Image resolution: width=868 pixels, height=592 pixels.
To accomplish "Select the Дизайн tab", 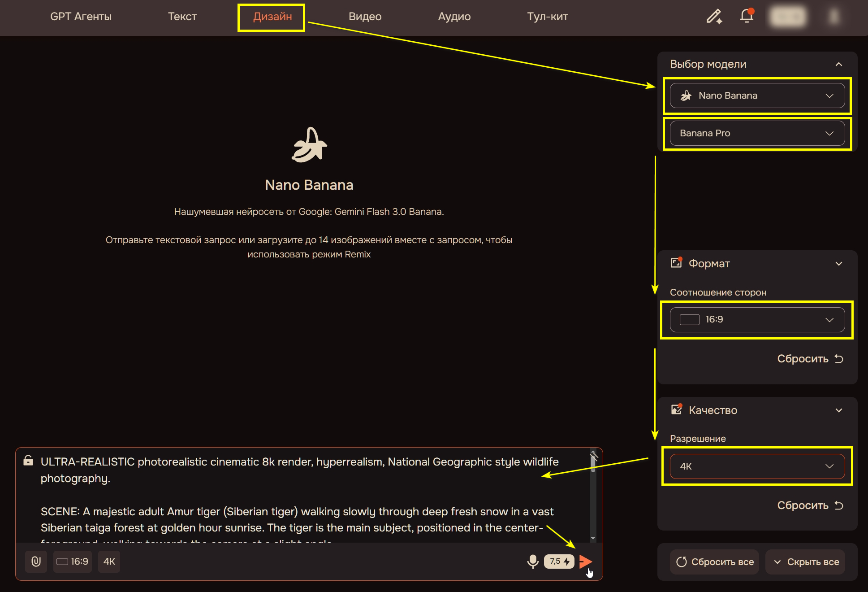I will [x=272, y=17].
